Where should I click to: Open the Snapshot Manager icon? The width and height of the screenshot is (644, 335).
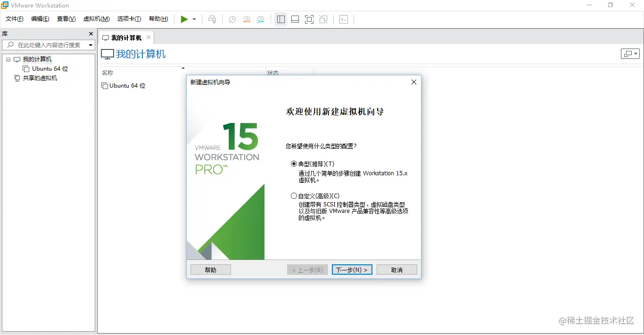coord(261,19)
